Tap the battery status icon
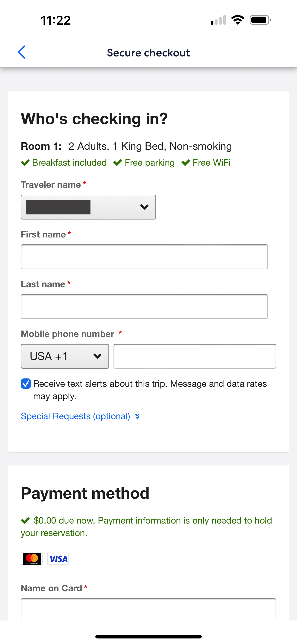The height and width of the screenshot is (644, 297). pos(260,20)
